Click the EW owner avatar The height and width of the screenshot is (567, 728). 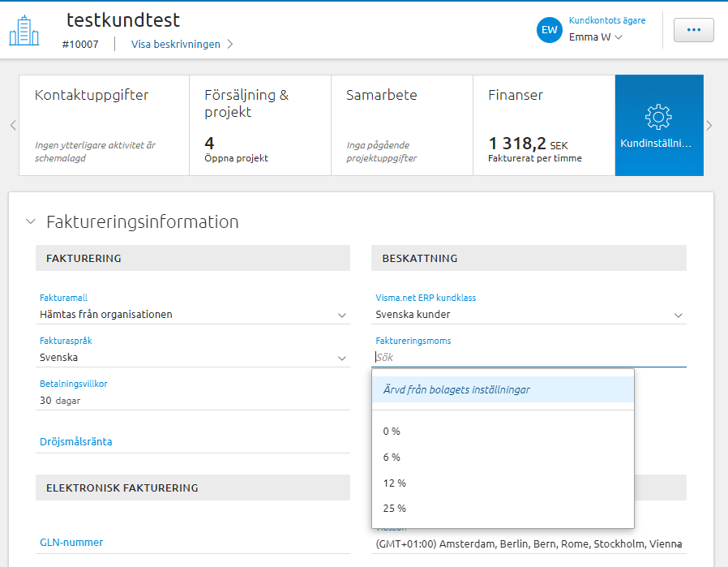coord(550,30)
